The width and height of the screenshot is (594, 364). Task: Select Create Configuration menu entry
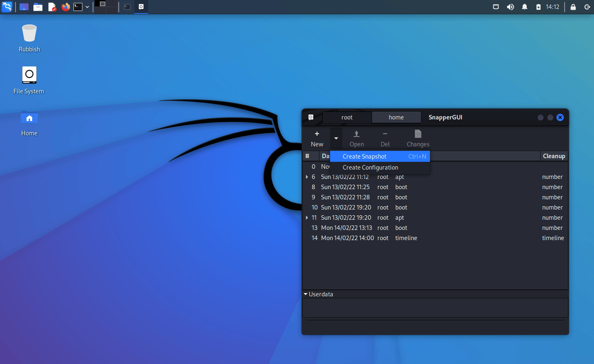click(x=370, y=168)
